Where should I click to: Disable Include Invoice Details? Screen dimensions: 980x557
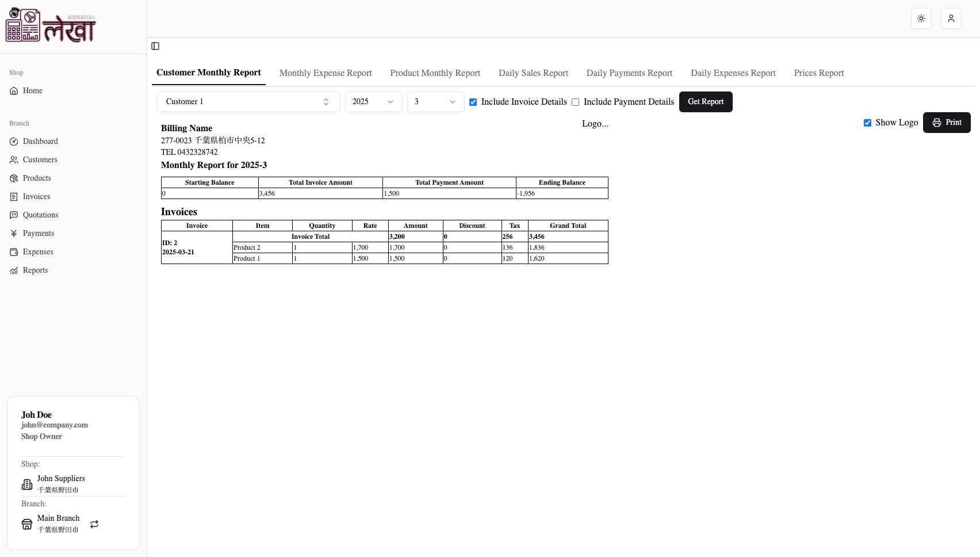pos(473,102)
